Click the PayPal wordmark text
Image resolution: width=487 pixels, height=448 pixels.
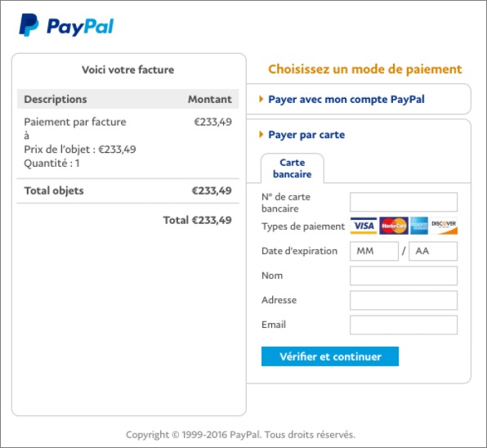[80, 27]
